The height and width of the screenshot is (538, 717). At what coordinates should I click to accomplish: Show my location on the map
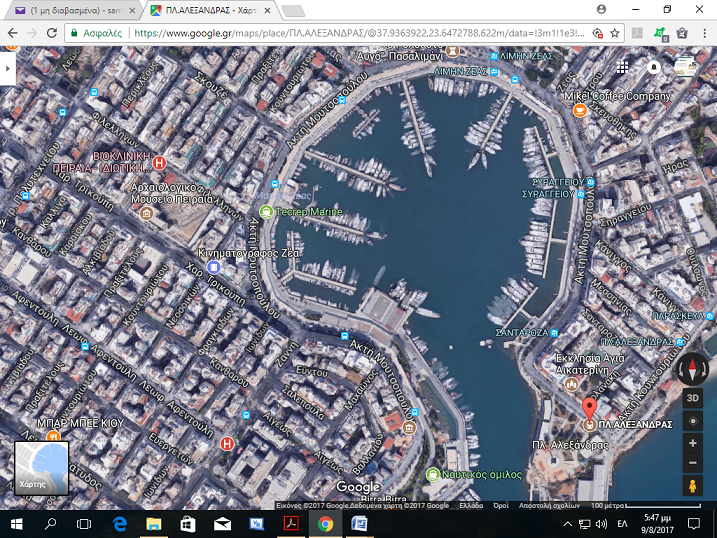pos(692,421)
